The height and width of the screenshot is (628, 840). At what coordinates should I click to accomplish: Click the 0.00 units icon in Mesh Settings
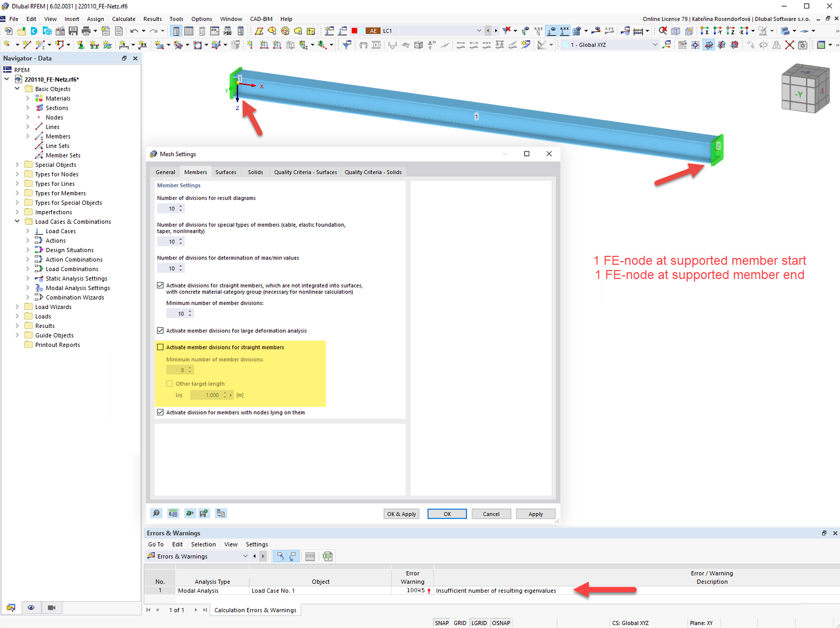[173, 513]
